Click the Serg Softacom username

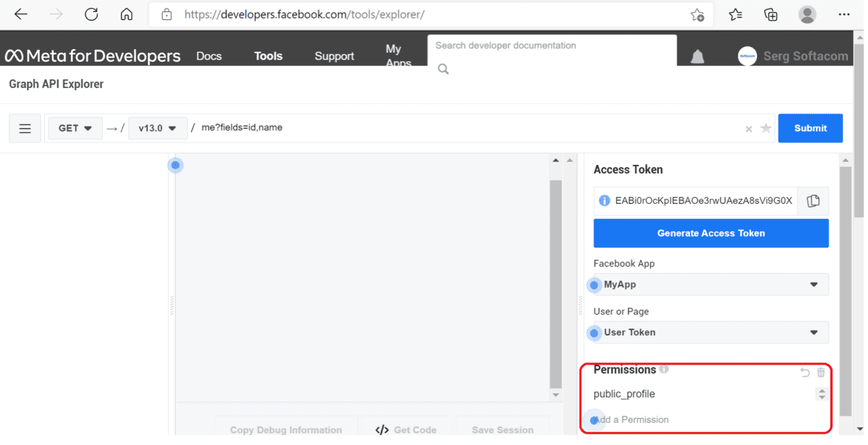tap(806, 56)
